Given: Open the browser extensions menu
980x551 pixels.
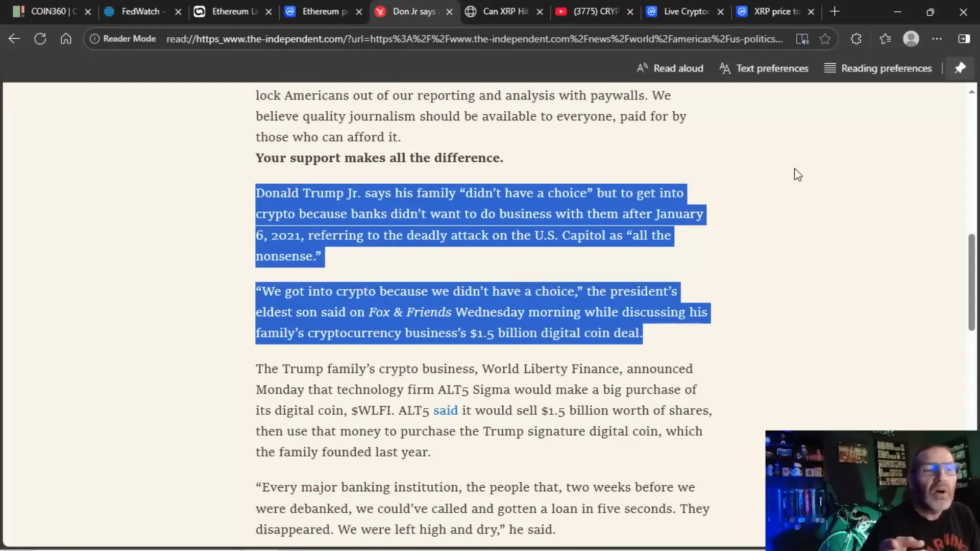Looking at the screenshot, I should click(x=856, y=39).
